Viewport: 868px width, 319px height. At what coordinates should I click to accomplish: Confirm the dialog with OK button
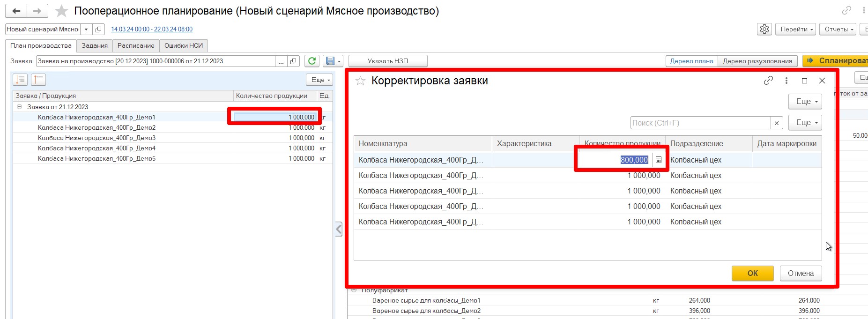(x=752, y=273)
